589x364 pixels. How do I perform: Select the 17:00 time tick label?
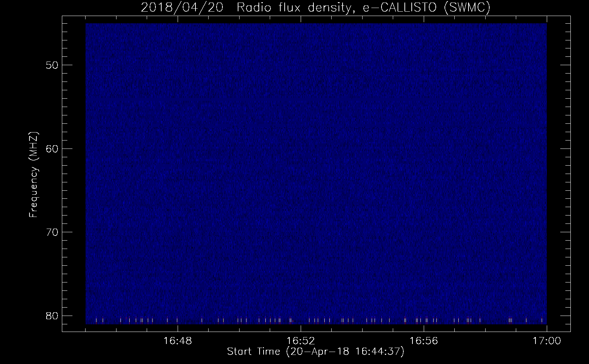(x=547, y=341)
